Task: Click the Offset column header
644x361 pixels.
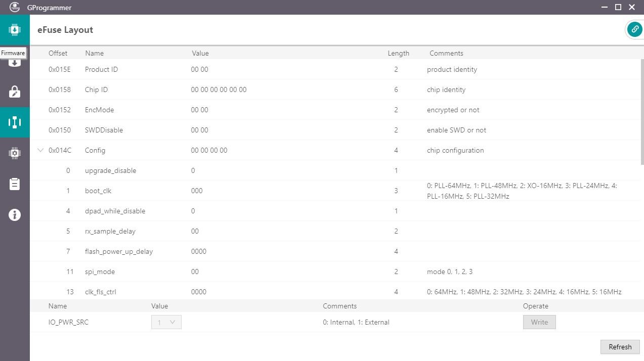Action: point(58,53)
